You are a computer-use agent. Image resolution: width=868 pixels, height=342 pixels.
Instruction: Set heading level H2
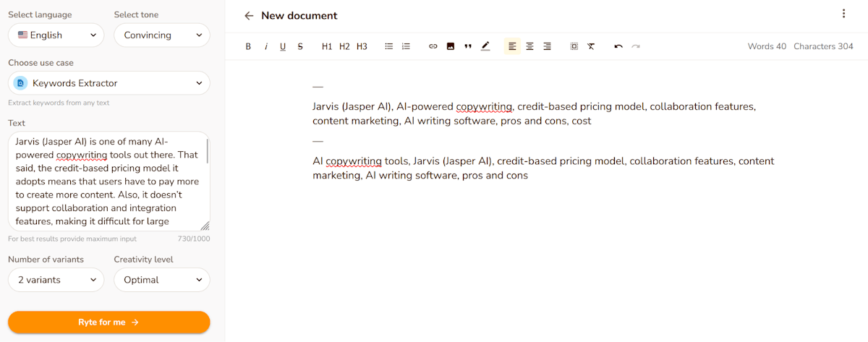point(344,46)
